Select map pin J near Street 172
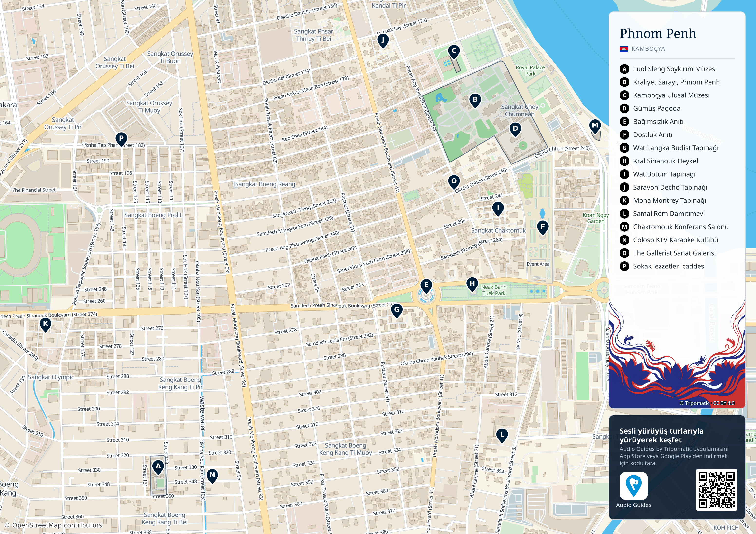 tap(383, 41)
